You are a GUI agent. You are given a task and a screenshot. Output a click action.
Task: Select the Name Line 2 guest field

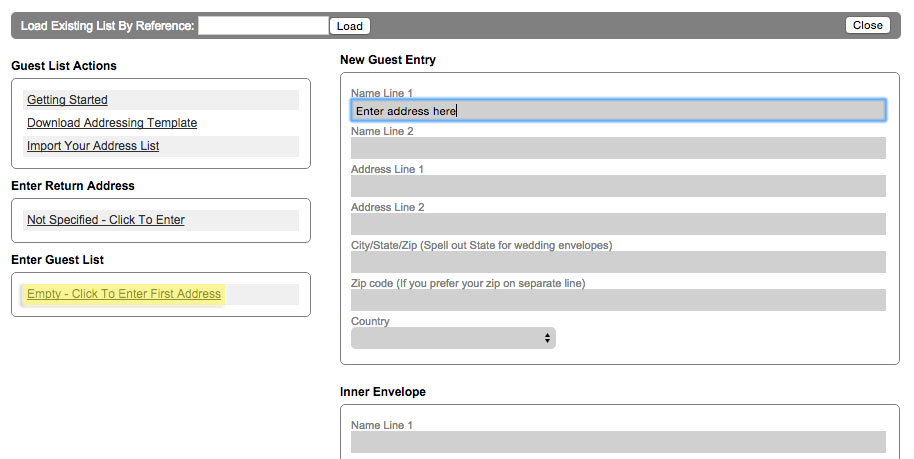tap(618, 148)
